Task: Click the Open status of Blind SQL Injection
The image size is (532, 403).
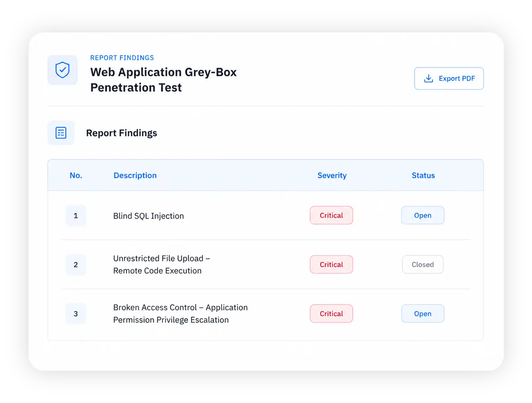Action: [x=423, y=215]
